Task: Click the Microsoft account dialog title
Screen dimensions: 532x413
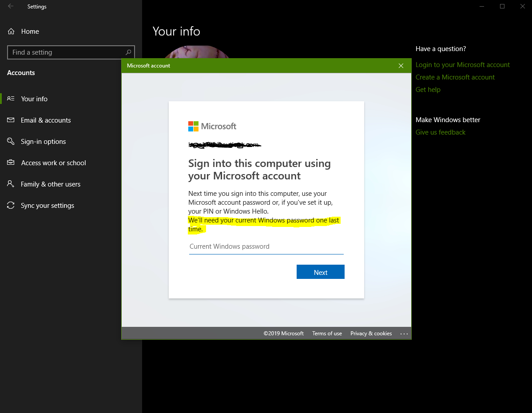Action: (148, 66)
